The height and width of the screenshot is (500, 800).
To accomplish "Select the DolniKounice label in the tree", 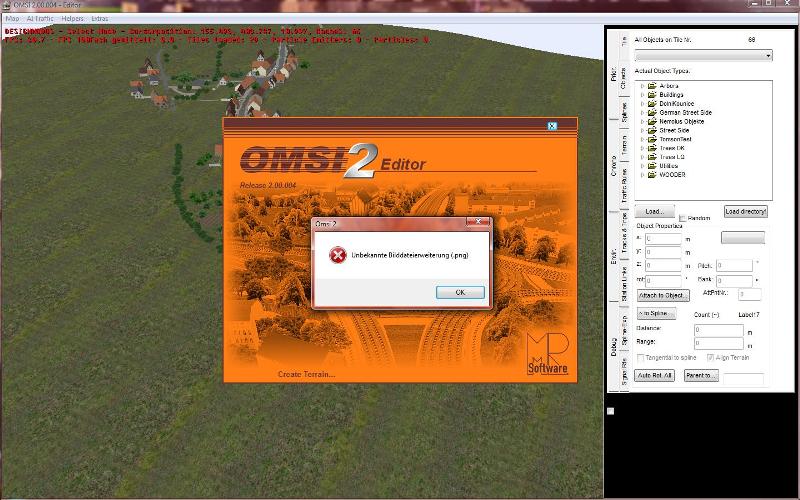I will click(677, 104).
